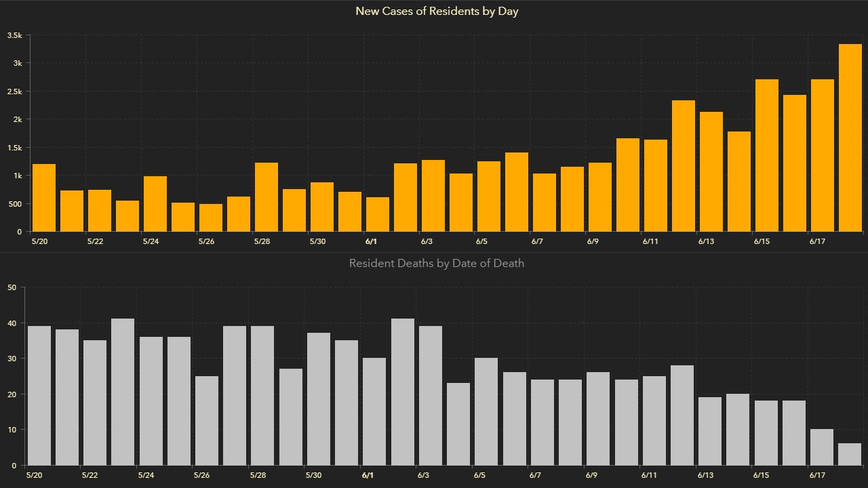Image resolution: width=868 pixels, height=488 pixels.
Task: Click the gray deaths bar for 5/20
Action: pyautogui.click(x=39, y=396)
